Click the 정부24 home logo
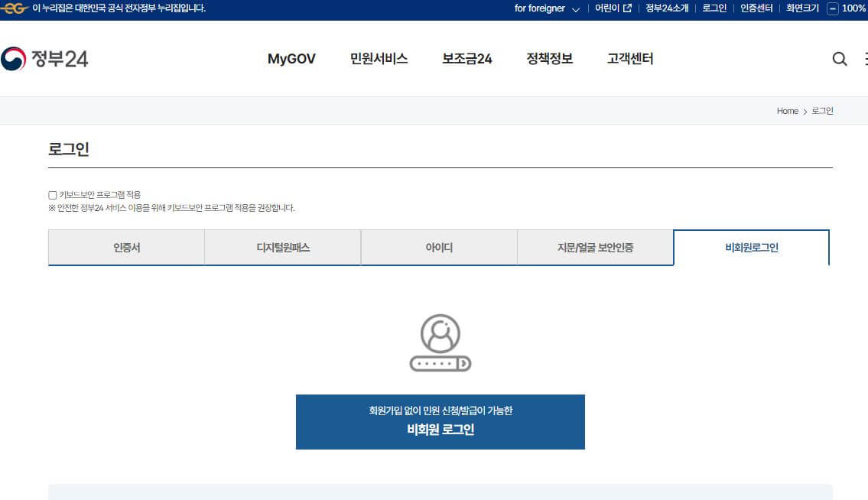Screen dimensions: 868x500 click(46, 58)
